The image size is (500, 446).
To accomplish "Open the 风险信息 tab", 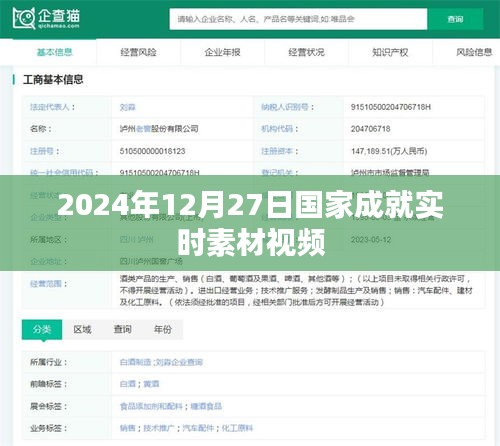I will [x=474, y=52].
